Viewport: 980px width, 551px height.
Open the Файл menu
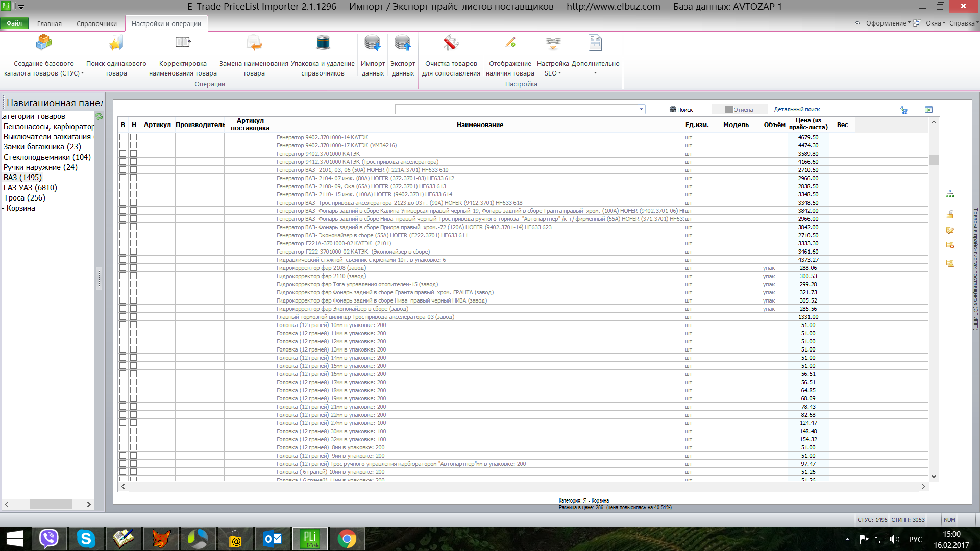coord(14,23)
